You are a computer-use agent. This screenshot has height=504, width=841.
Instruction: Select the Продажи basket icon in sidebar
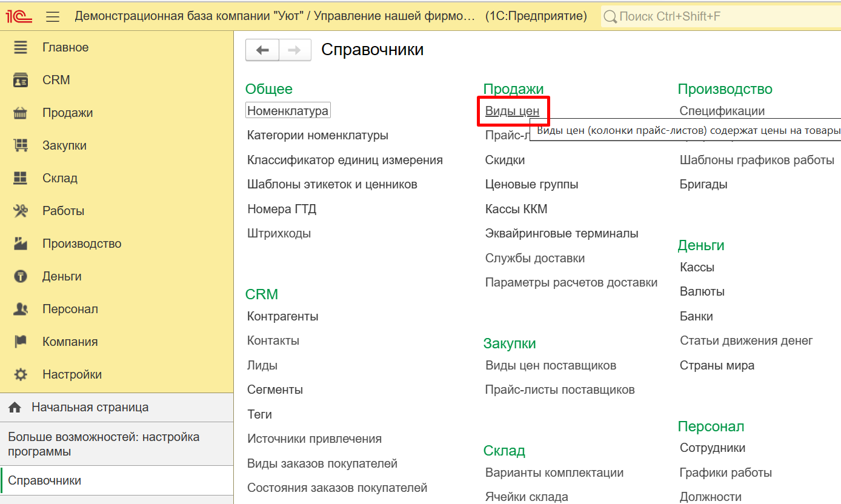[x=21, y=113]
